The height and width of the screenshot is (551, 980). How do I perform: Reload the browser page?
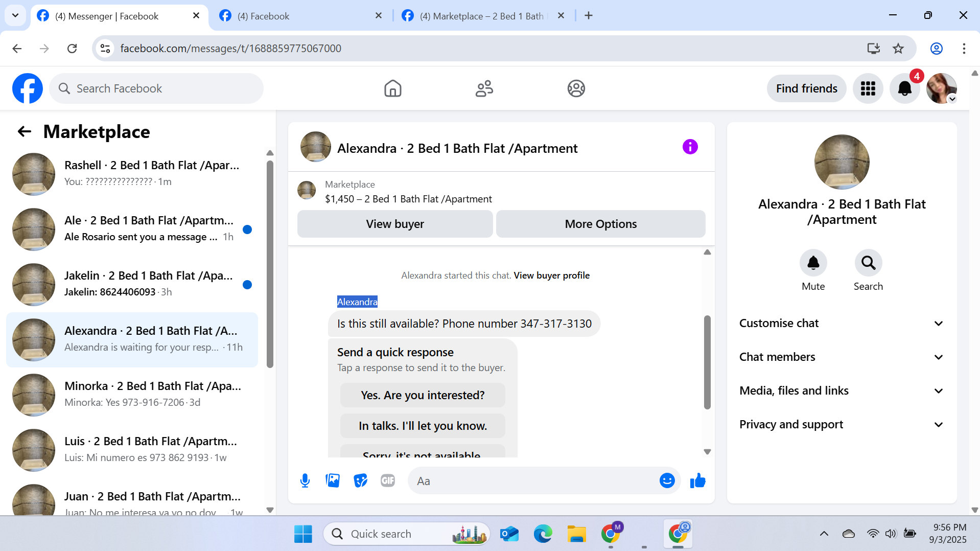(x=72, y=49)
